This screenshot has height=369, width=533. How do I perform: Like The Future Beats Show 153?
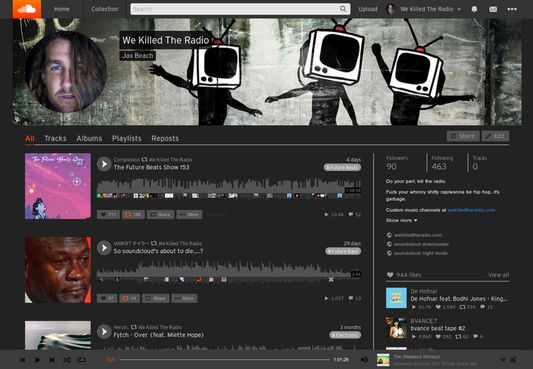[108, 214]
